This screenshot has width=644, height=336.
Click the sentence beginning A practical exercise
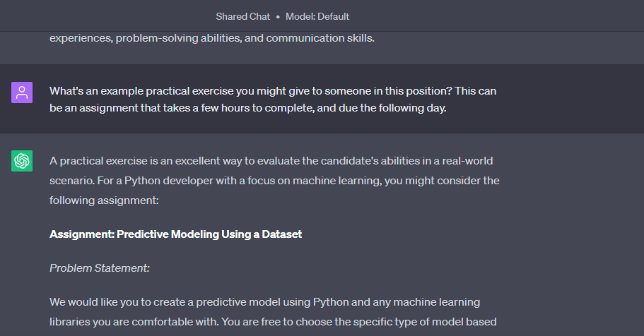pos(271,161)
